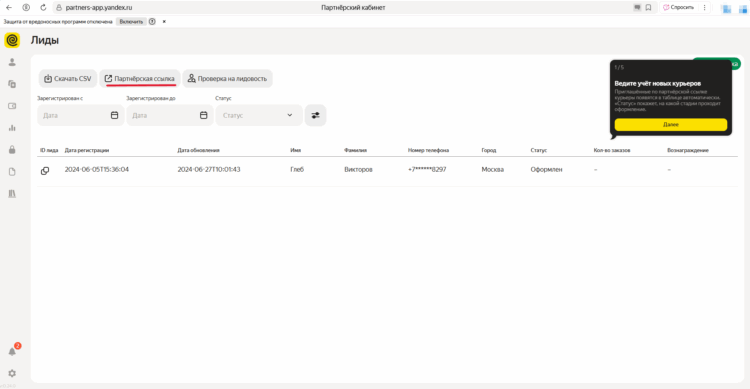Click the name cell 'Глеб'
This screenshot has height=389, width=750.
pyautogui.click(x=297, y=169)
